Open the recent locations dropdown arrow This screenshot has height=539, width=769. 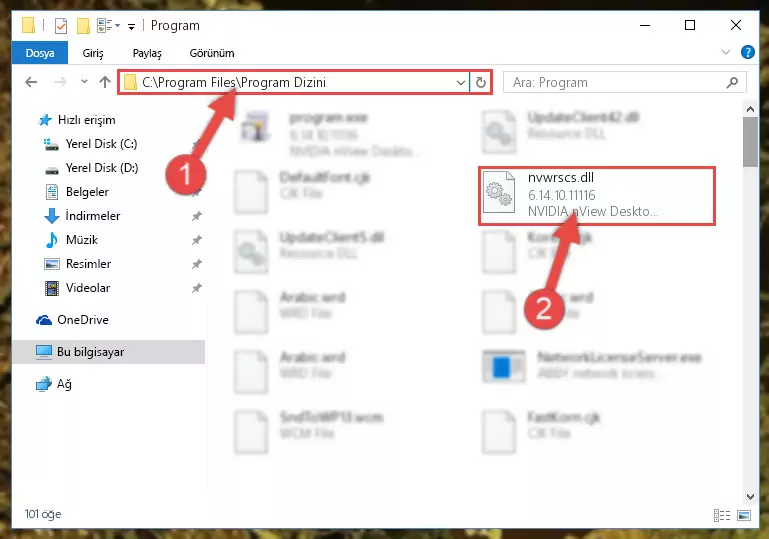[84, 81]
